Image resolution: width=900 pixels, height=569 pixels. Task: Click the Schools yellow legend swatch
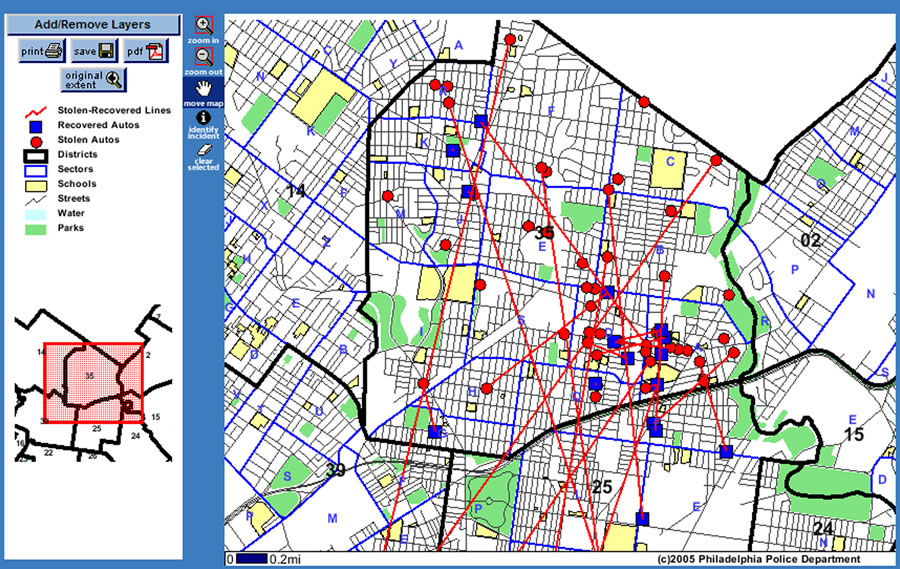[35, 185]
